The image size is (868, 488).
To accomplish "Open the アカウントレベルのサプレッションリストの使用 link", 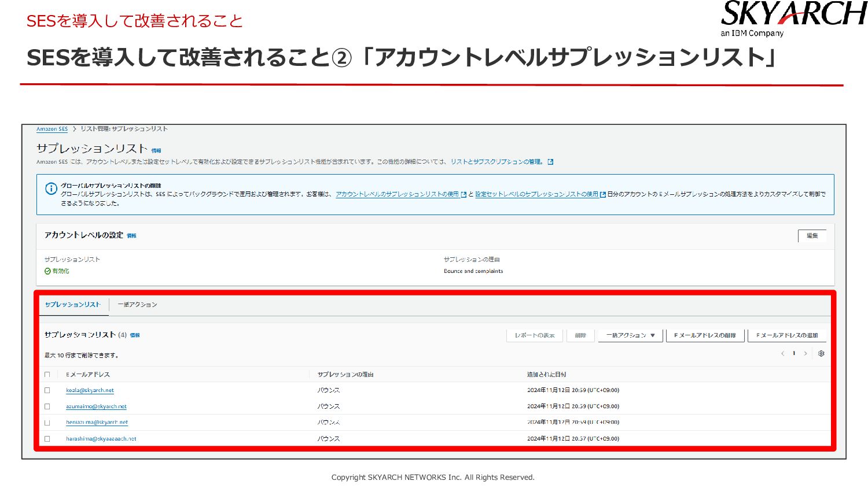I will (397, 194).
